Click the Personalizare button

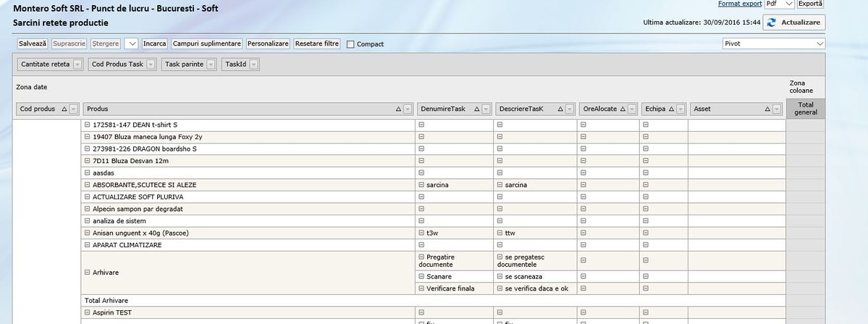(268, 43)
